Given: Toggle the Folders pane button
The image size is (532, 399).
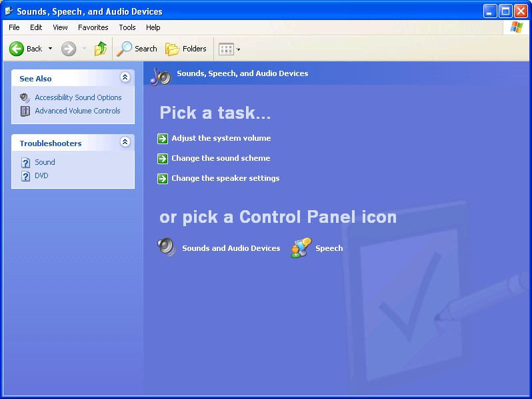Looking at the screenshot, I should 185,49.
